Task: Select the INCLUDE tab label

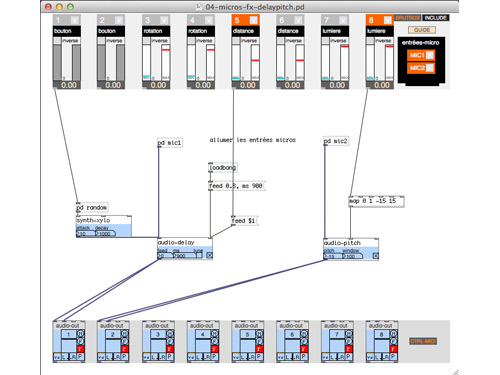Action: pos(436,18)
